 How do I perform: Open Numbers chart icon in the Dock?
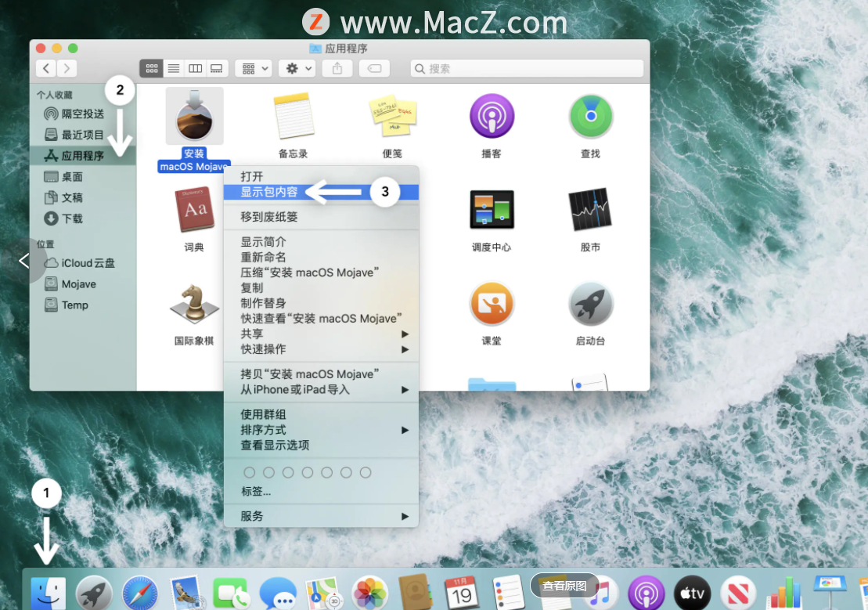click(783, 594)
